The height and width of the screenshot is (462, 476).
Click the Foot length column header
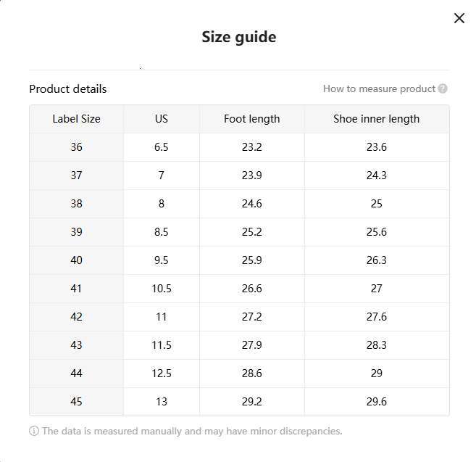[251, 119]
